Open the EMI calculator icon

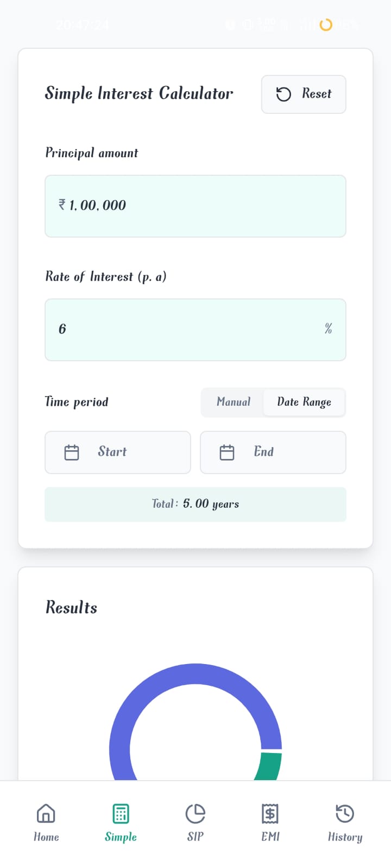tap(269, 814)
